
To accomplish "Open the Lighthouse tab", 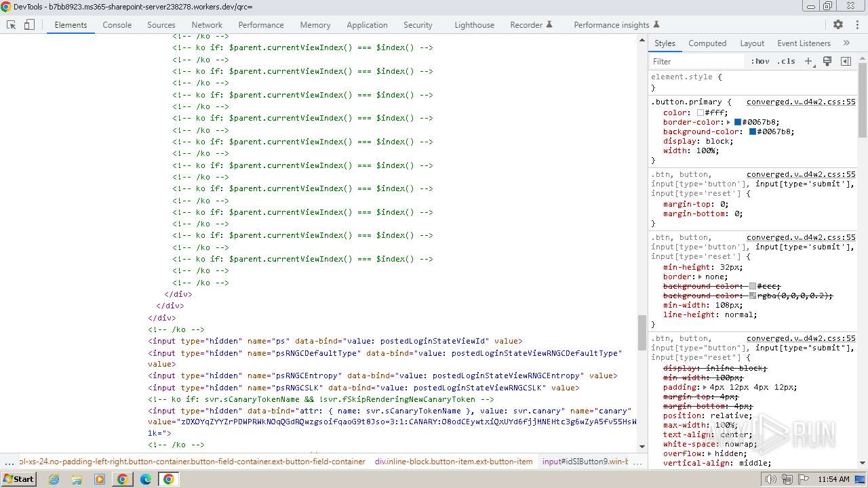I will tap(474, 24).
